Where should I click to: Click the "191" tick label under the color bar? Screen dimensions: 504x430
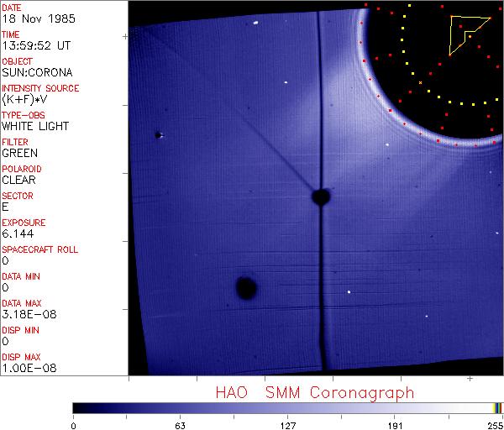coord(395,425)
